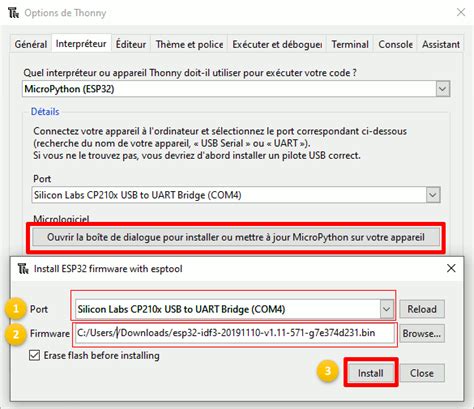This screenshot has width=474, height=409.
Task: Open the Port dropdown in Détails section
Action: click(433, 195)
